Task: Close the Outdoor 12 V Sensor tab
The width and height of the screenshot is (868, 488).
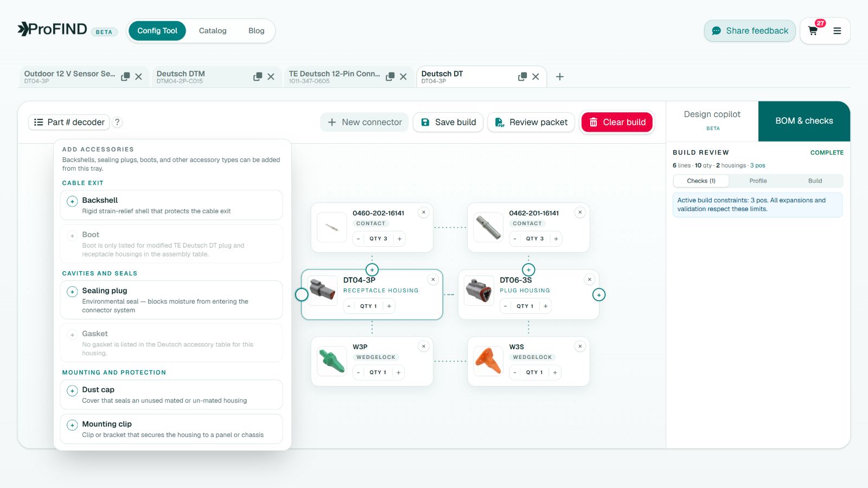Action: click(x=139, y=76)
